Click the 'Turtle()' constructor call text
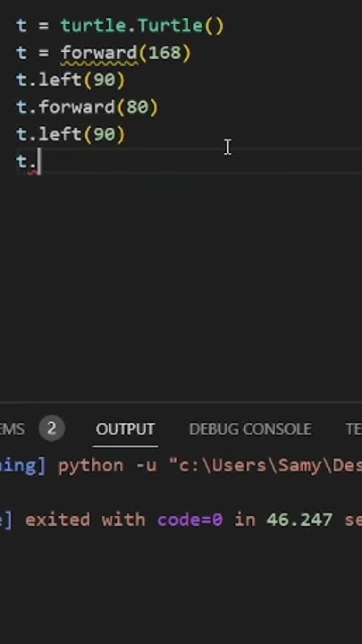Screen dimensions: 362x644 point(181,26)
